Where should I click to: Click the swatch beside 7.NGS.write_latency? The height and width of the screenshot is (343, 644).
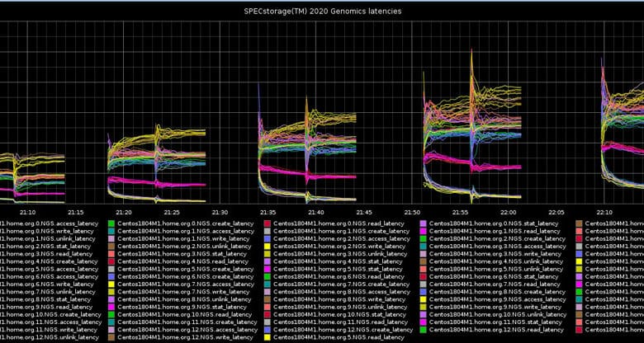point(111,292)
